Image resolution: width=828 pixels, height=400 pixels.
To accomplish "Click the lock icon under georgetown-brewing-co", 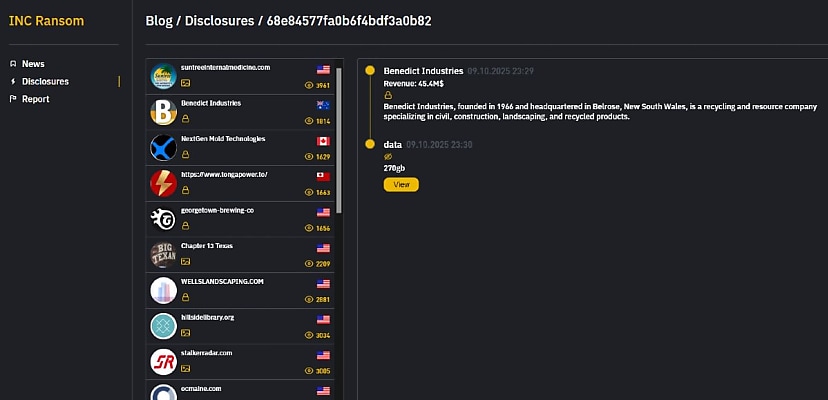I will [x=185, y=226].
